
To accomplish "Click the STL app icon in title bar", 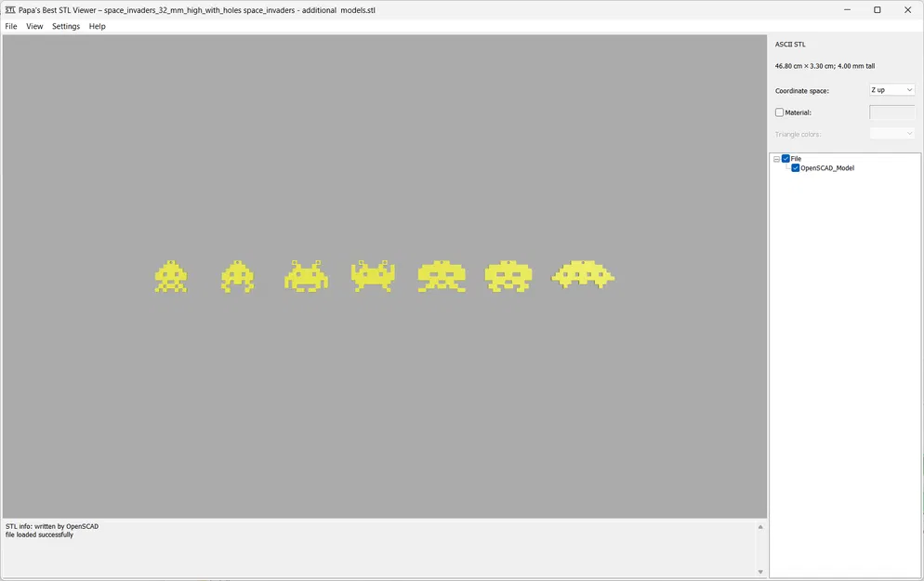I will (10, 10).
